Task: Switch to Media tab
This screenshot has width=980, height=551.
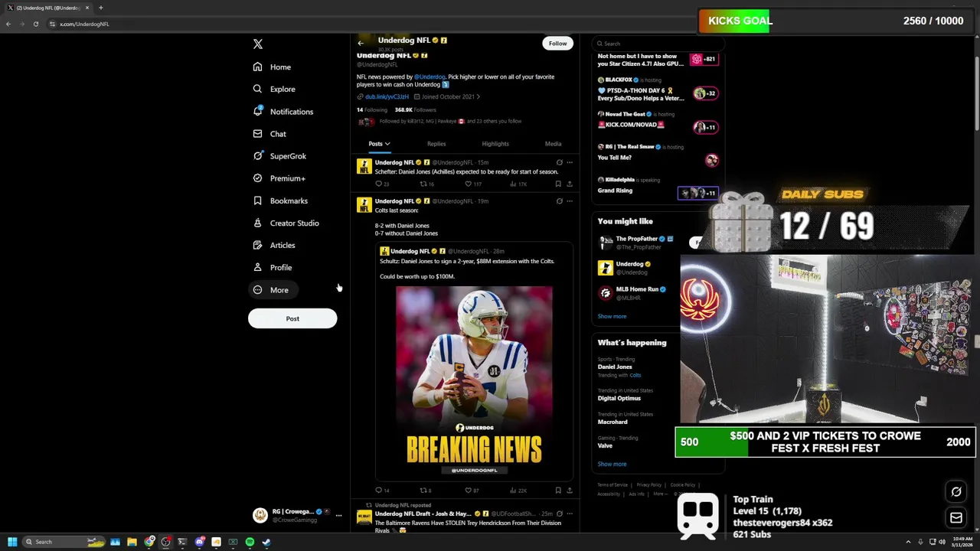Action: tap(553, 144)
